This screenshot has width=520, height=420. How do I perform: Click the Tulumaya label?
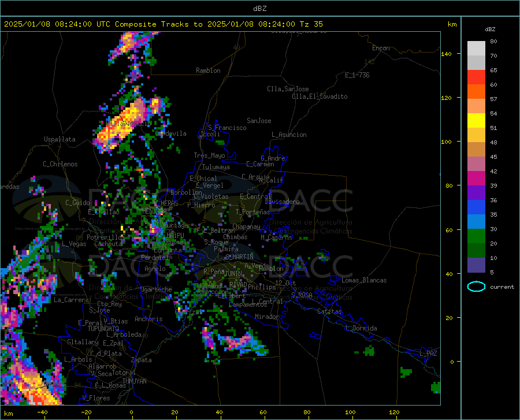[x=216, y=167]
